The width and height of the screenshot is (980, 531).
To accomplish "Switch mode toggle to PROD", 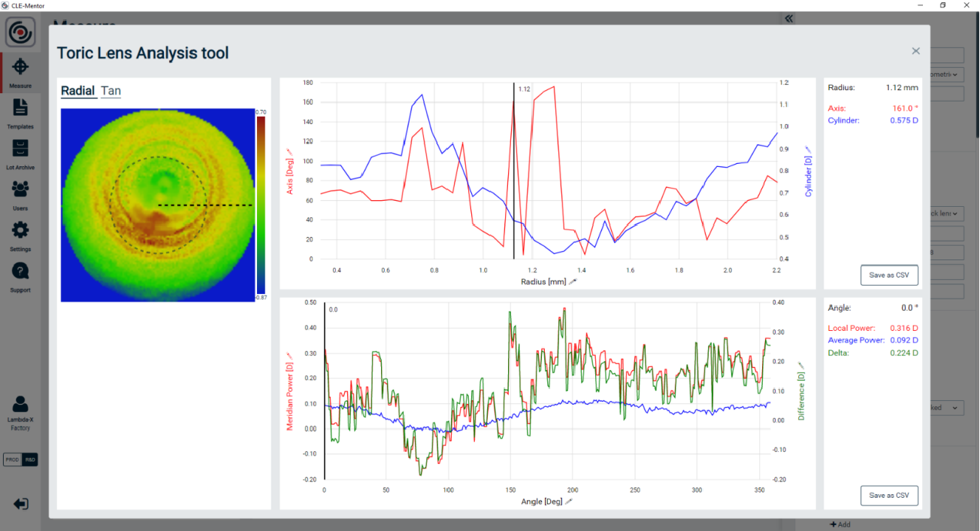I will pyautogui.click(x=12, y=460).
